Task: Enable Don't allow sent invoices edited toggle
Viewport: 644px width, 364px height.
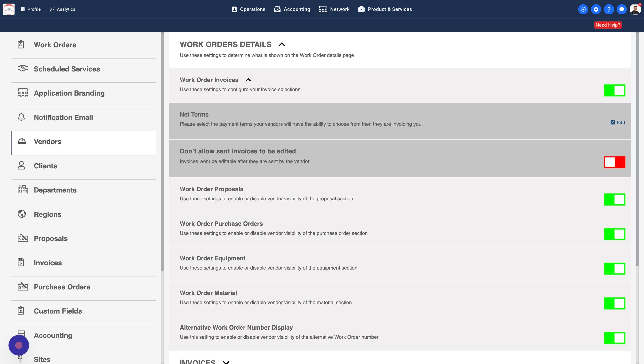Action: pos(614,162)
